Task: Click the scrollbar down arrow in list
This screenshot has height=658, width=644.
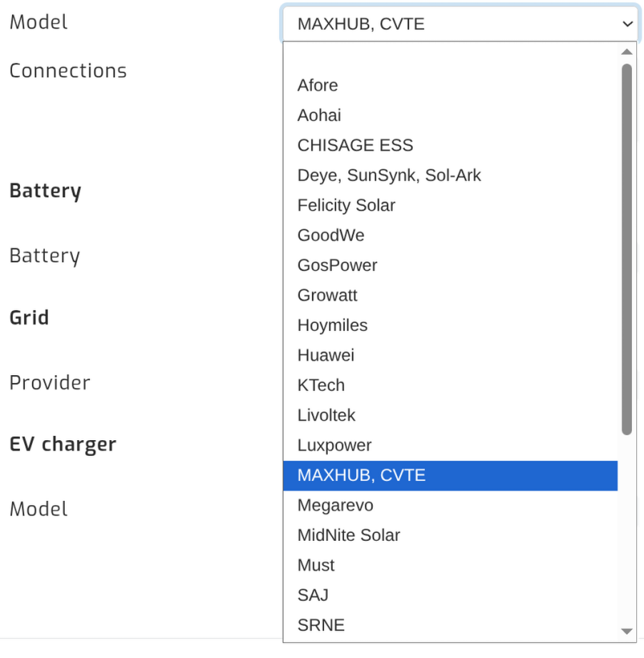Action: pyautogui.click(x=627, y=631)
